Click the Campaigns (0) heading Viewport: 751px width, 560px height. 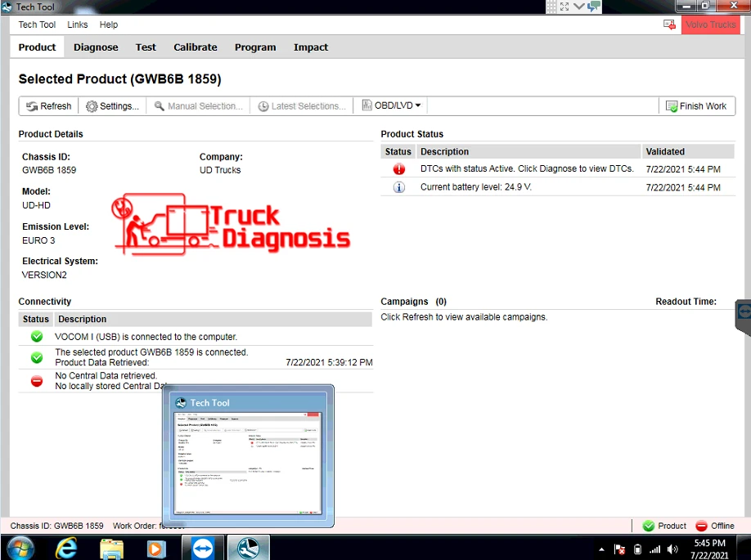[x=413, y=302]
